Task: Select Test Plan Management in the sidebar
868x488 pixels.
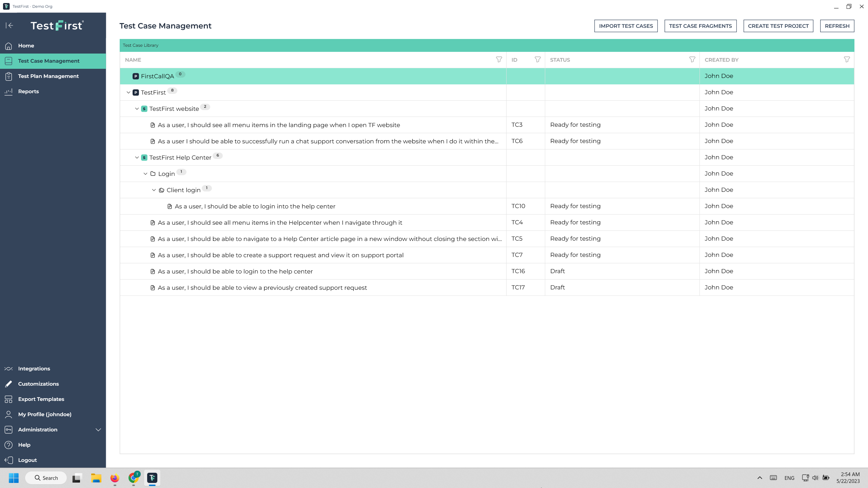Action: [x=48, y=76]
